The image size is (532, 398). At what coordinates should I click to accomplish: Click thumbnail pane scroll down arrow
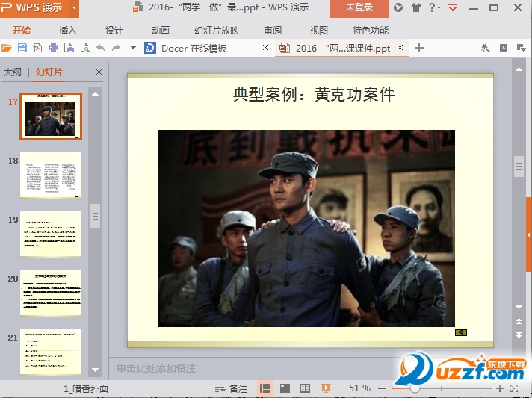pyautogui.click(x=96, y=370)
